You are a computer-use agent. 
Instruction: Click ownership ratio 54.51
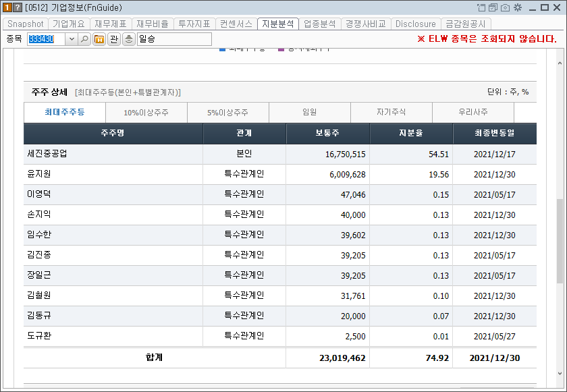(439, 155)
